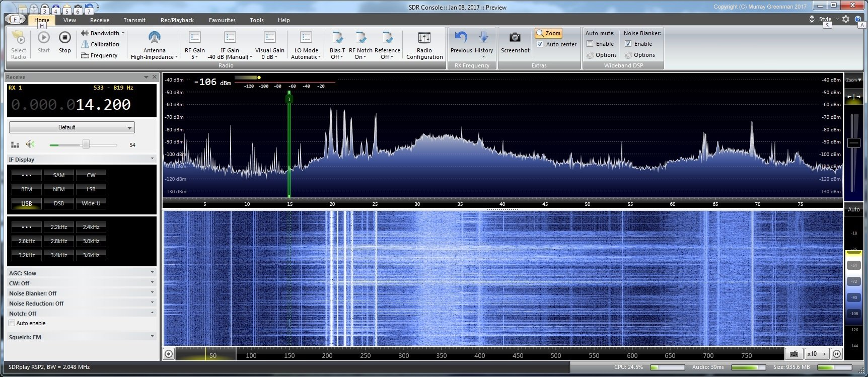Viewport: 868px width, 377px height.
Task: Select LSB demodulation mode
Action: (91, 189)
